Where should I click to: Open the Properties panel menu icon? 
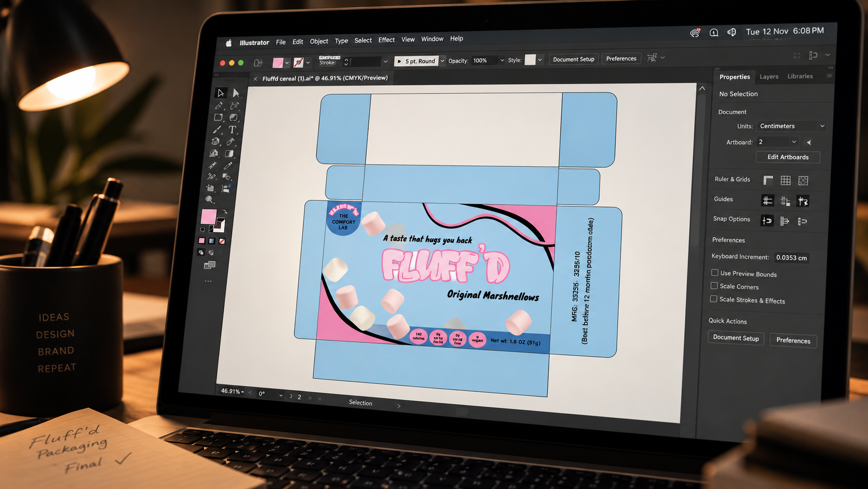829,76
